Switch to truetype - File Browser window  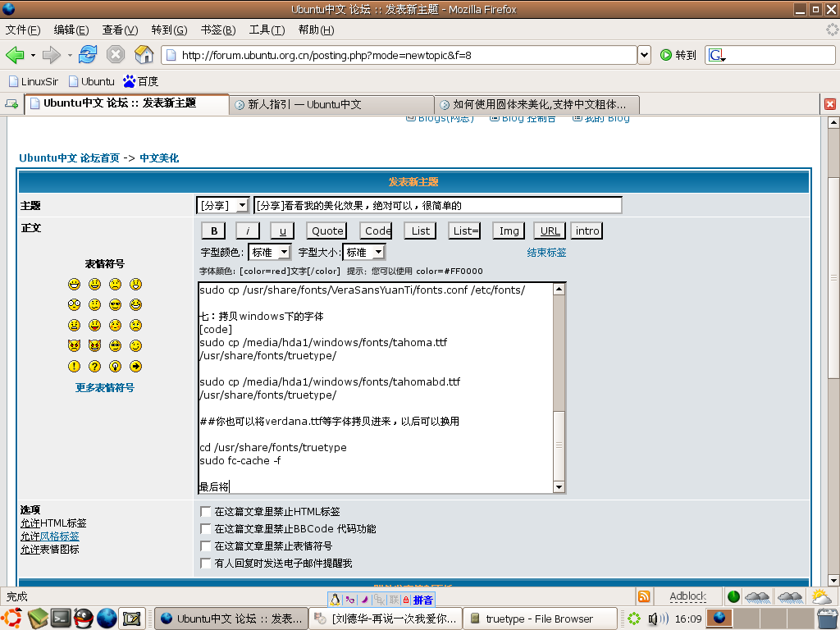[540, 619]
